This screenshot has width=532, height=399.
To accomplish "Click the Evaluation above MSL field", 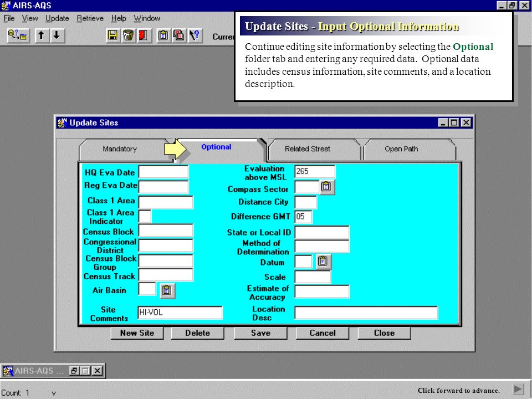I will (x=315, y=172).
